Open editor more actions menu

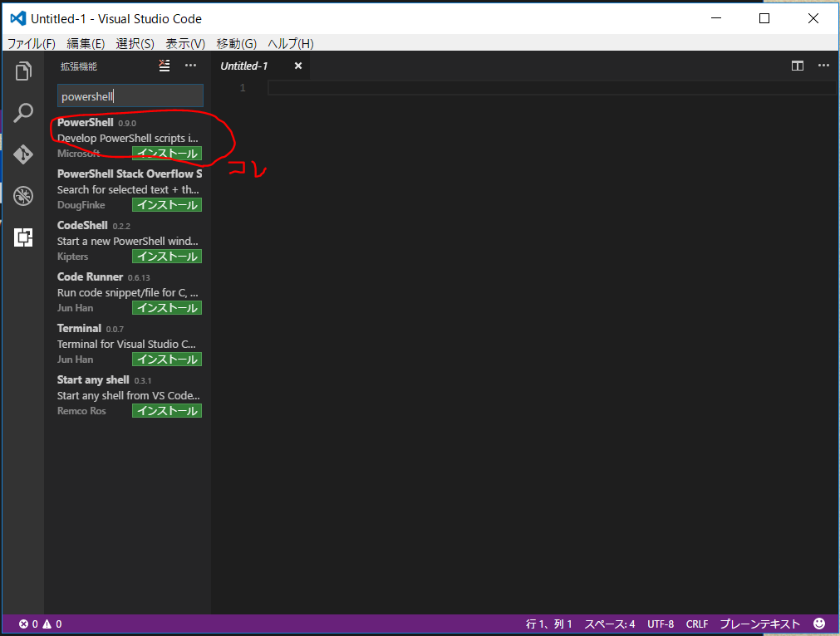(x=824, y=66)
